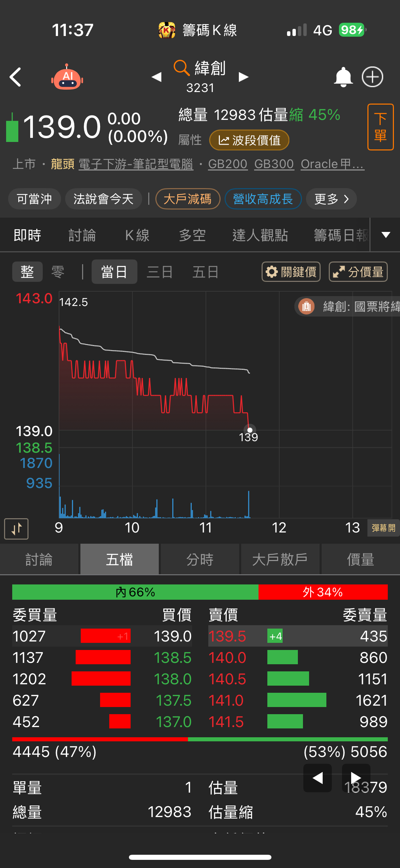
Task: Open the 緯創 news bubble on chart
Action: 347,307
